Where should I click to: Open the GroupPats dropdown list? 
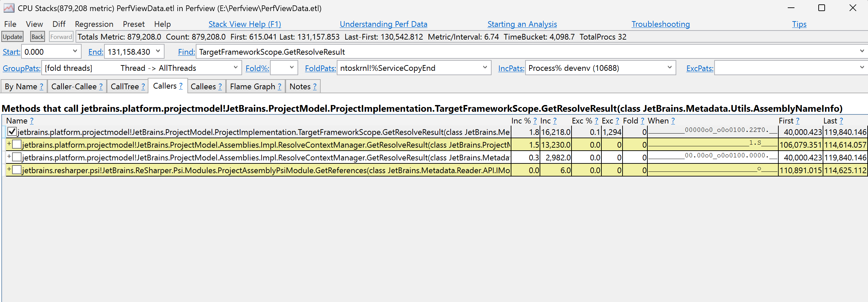tap(235, 68)
